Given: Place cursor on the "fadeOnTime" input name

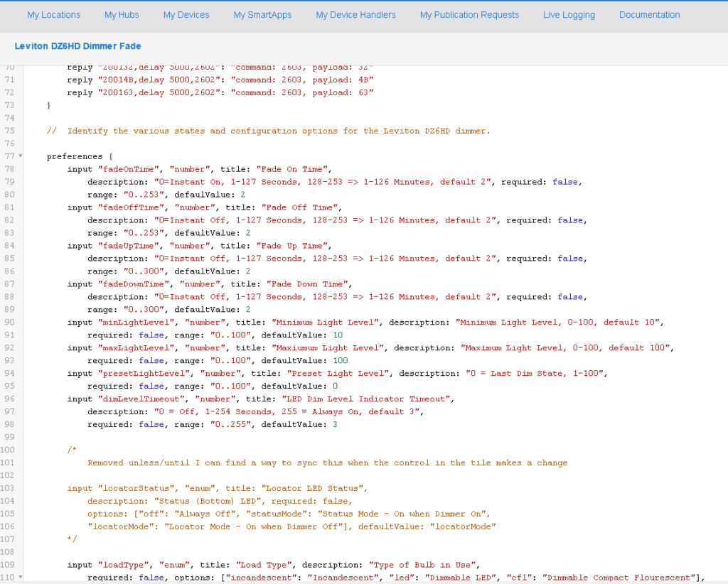Looking at the screenshot, I should pos(128,169).
